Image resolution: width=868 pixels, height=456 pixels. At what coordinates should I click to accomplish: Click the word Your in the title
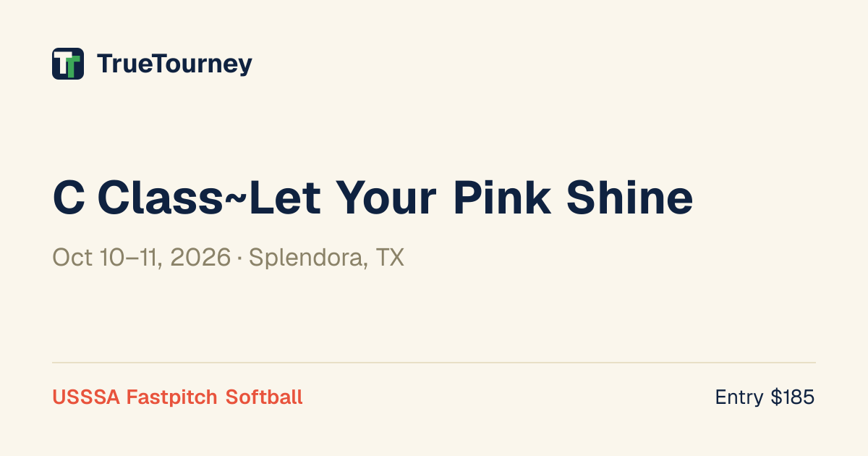(386, 198)
